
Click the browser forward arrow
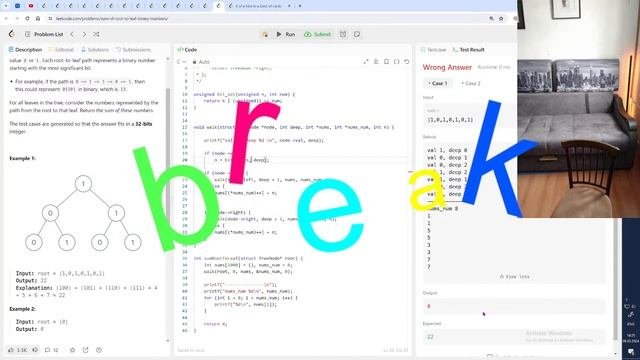17,18
